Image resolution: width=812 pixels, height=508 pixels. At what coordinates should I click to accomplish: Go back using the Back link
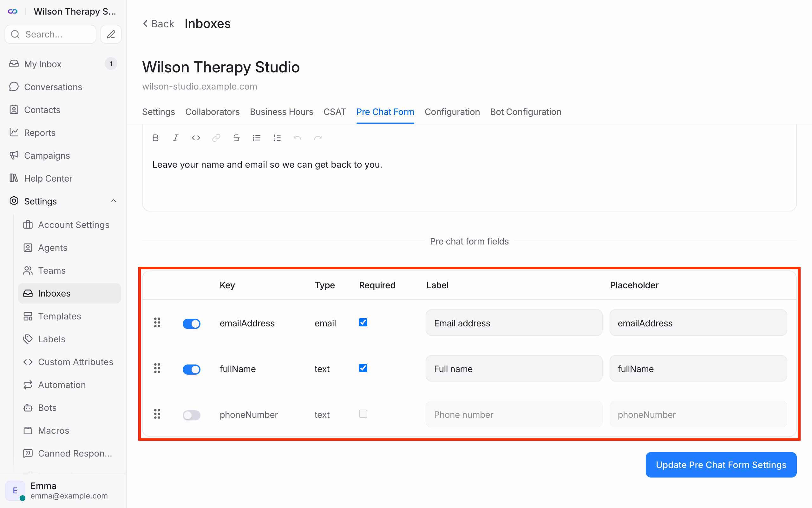[158, 24]
